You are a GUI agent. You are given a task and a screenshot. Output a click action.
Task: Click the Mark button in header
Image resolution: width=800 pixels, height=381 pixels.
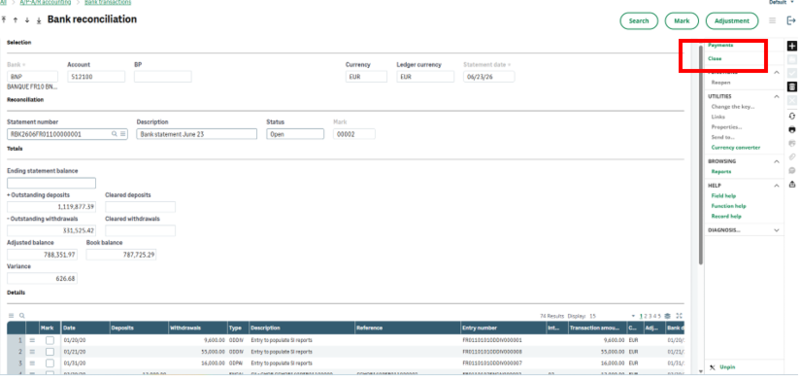click(682, 21)
